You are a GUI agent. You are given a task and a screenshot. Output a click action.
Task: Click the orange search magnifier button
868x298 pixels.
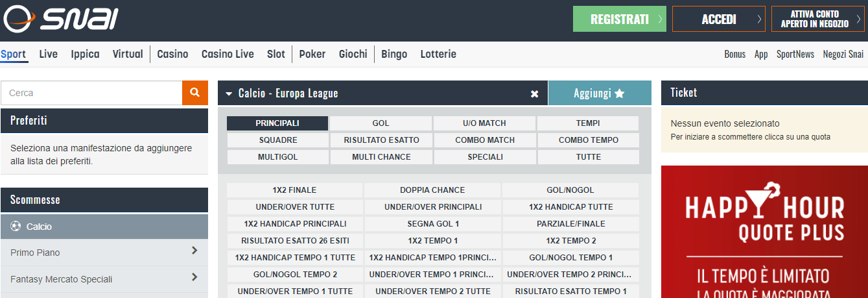[194, 93]
